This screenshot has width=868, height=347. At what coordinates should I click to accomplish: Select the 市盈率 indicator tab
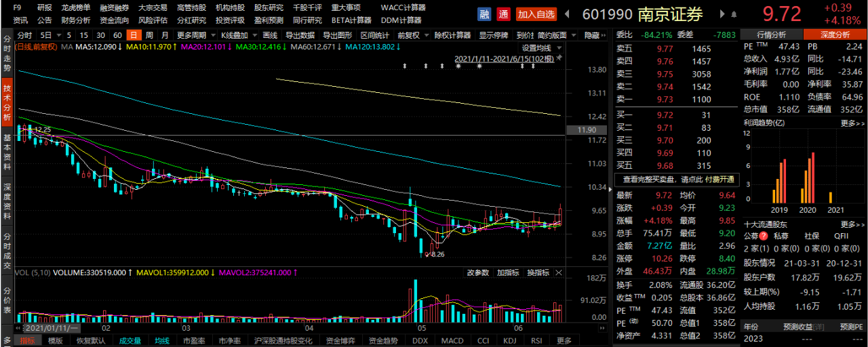[195, 340]
